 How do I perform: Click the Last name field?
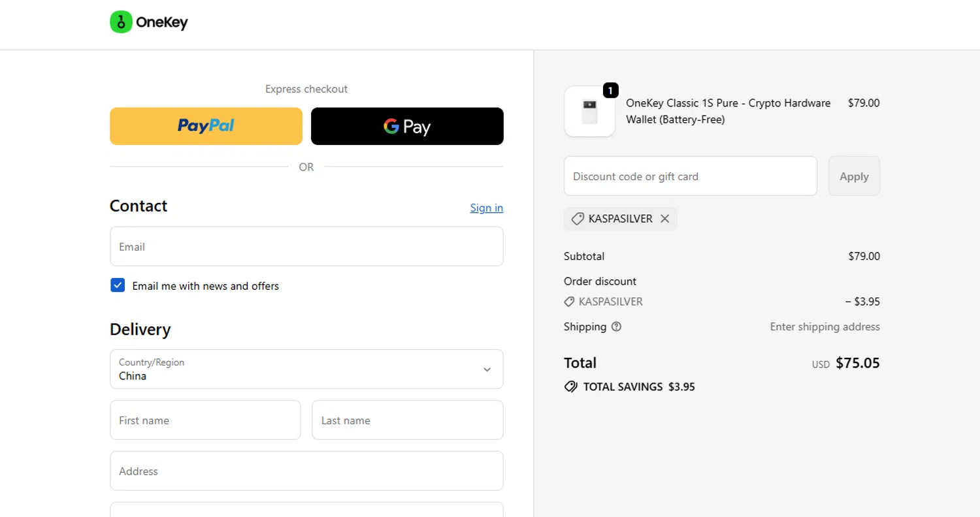tap(408, 420)
